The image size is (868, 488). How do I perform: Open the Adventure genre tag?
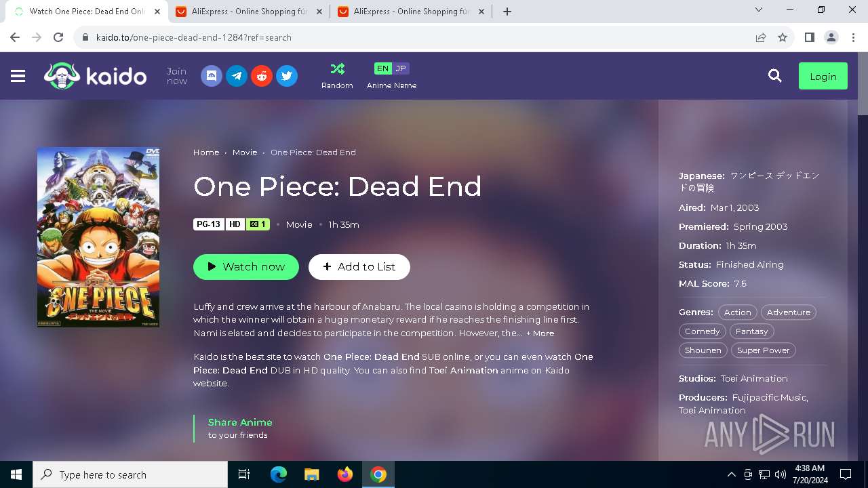click(789, 312)
